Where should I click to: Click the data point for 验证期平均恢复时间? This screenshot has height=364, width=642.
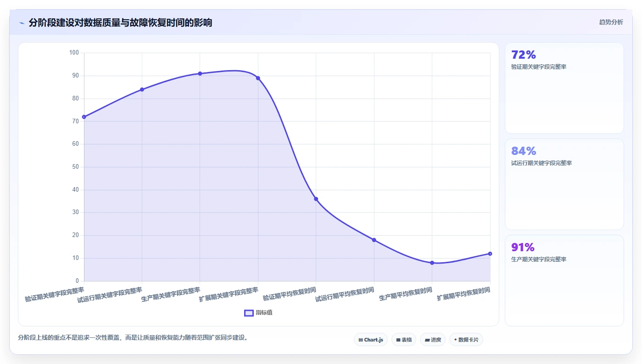pos(316,199)
